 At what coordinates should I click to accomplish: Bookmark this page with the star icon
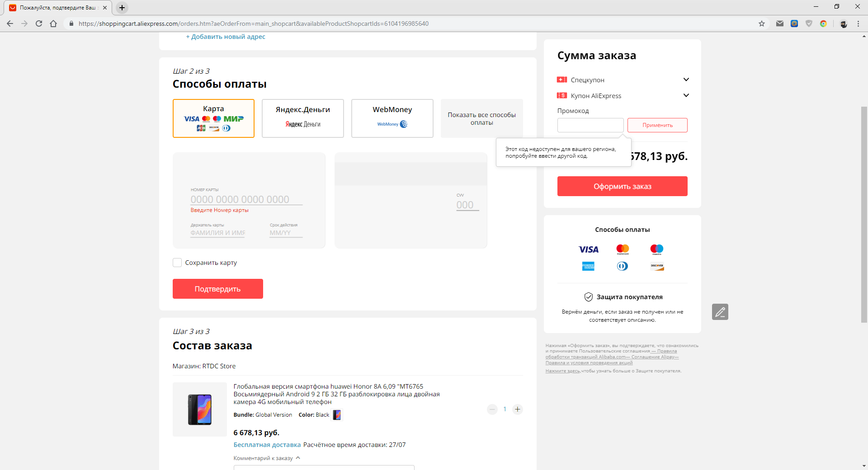coord(762,23)
